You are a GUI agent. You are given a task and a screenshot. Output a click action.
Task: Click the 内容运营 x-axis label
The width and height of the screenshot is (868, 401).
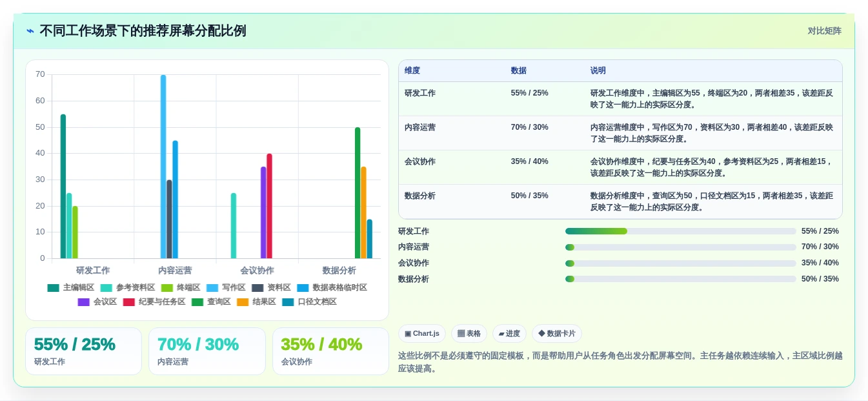[175, 271]
